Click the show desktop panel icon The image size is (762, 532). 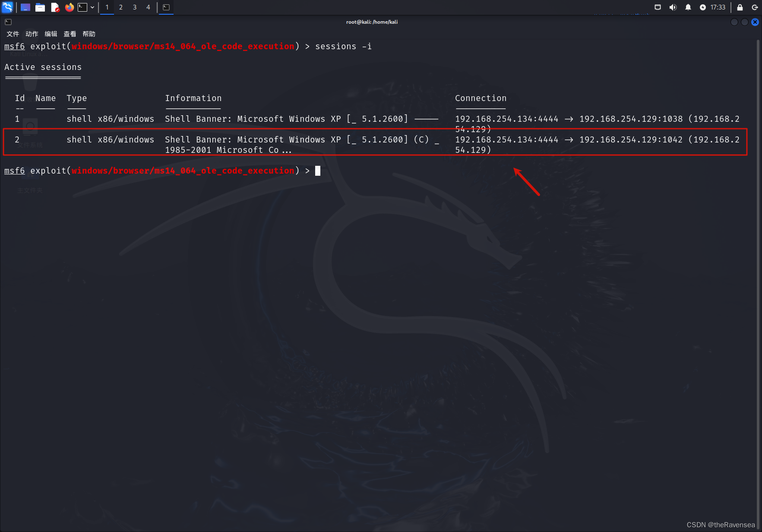25,7
